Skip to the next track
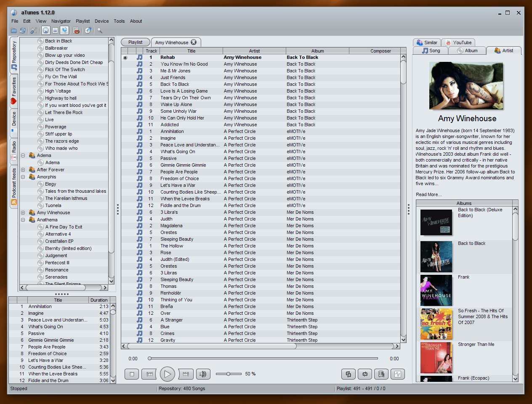 point(186,374)
